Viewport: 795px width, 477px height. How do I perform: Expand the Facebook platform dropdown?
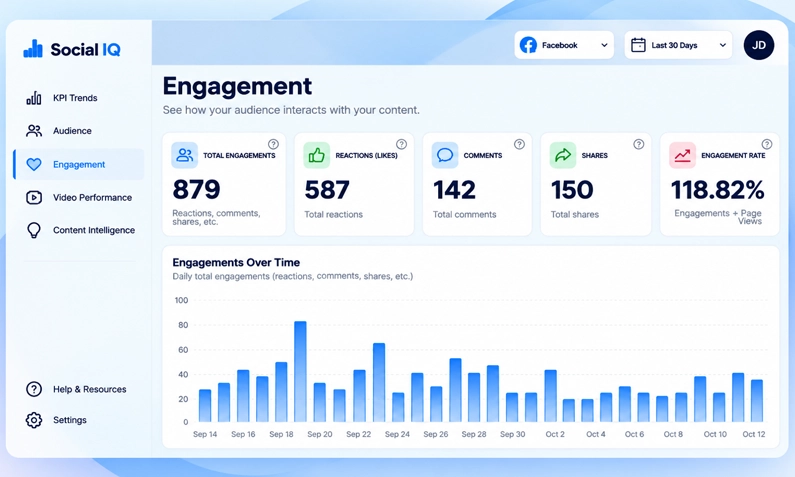point(564,45)
